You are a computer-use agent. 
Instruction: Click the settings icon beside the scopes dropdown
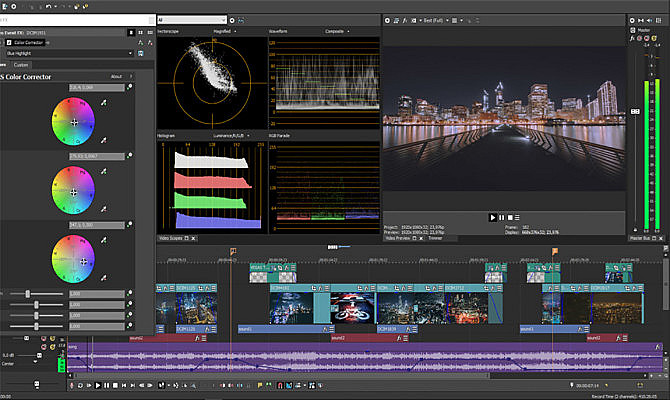click(x=234, y=19)
